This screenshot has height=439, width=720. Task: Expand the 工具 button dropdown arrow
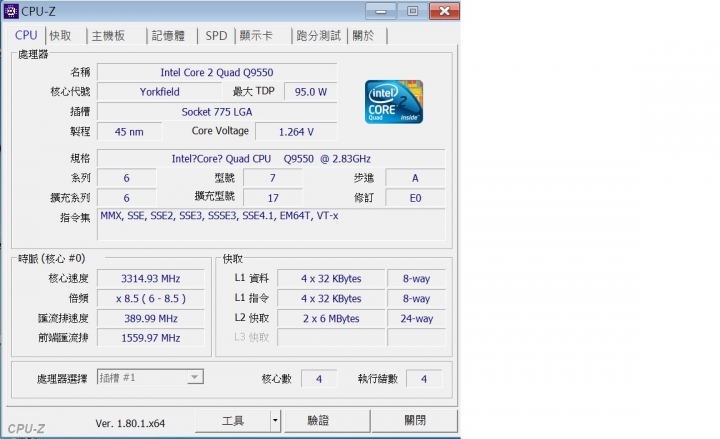(x=275, y=421)
